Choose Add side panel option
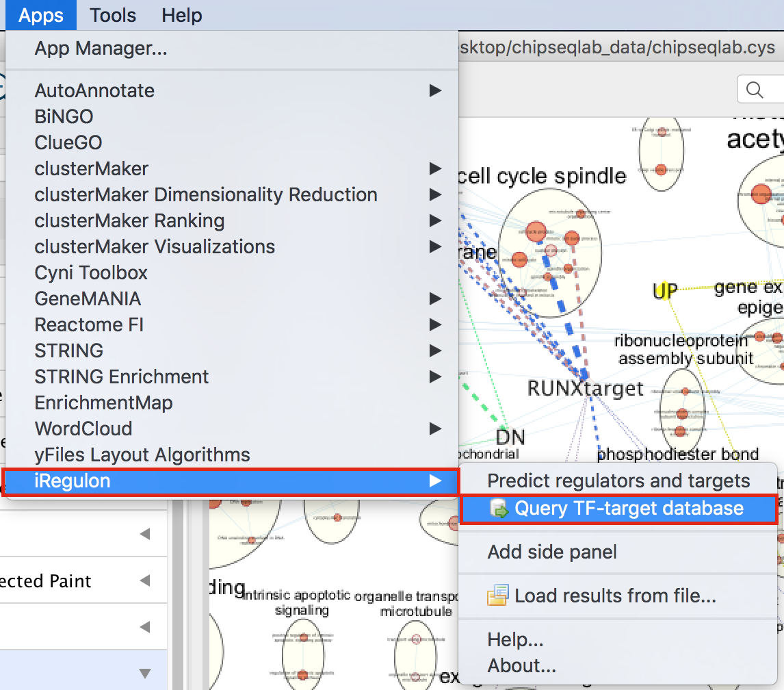 552,552
